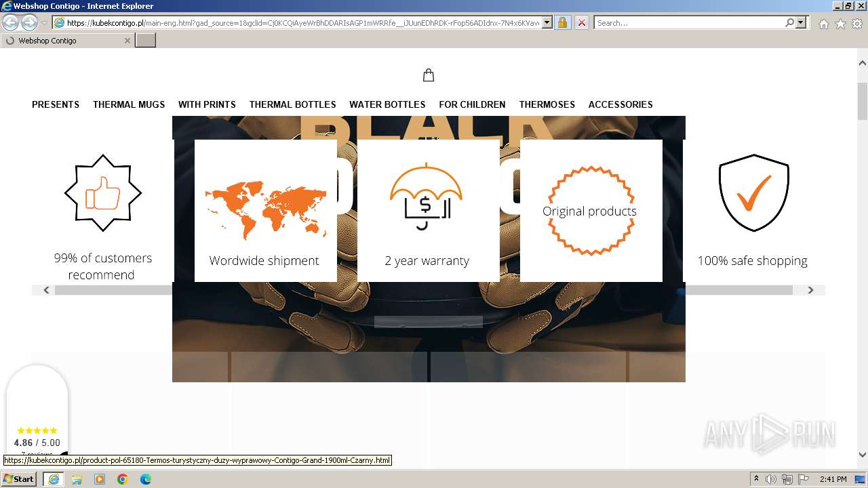Launch Chrome from the taskbar
The width and height of the screenshot is (868, 488).
(x=123, y=479)
